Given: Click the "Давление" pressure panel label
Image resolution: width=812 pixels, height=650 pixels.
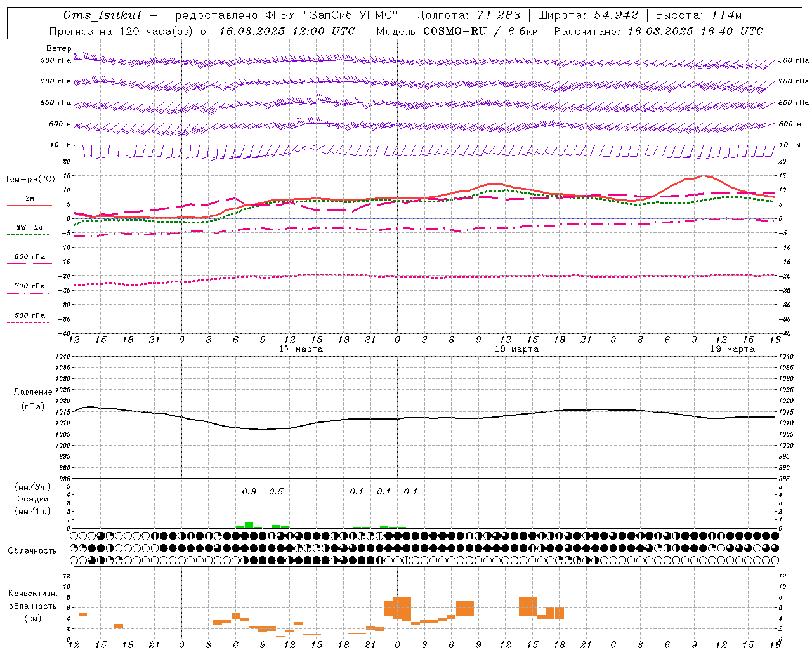Looking at the screenshot, I should click(x=33, y=392).
